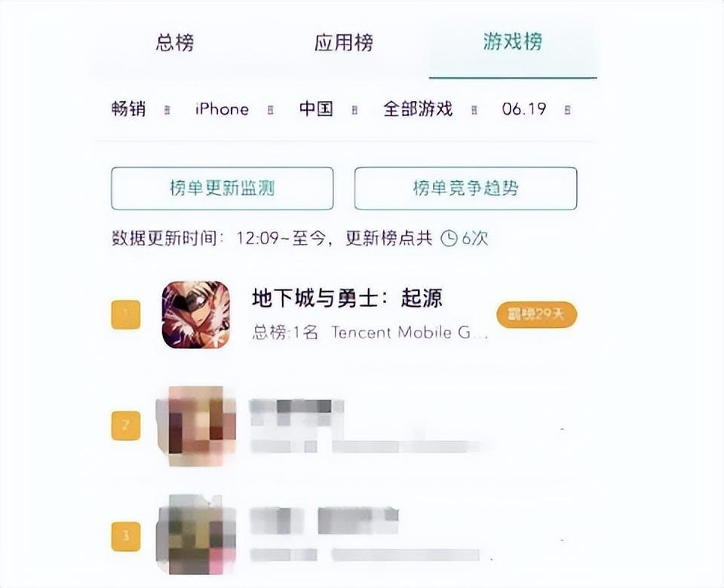Viewport: 724px width, 588px height.
Task: Select the 游戏榜 tab
Action: point(513,41)
